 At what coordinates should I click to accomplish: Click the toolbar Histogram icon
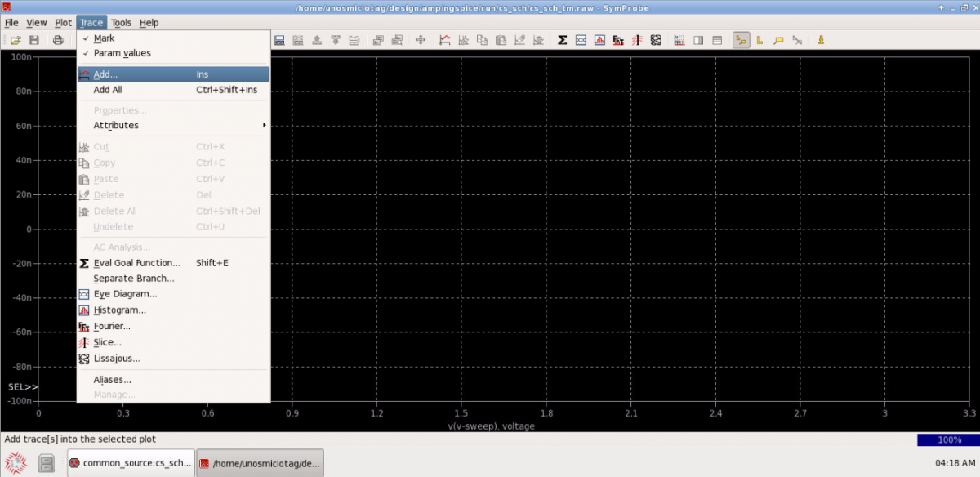(x=599, y=40)
